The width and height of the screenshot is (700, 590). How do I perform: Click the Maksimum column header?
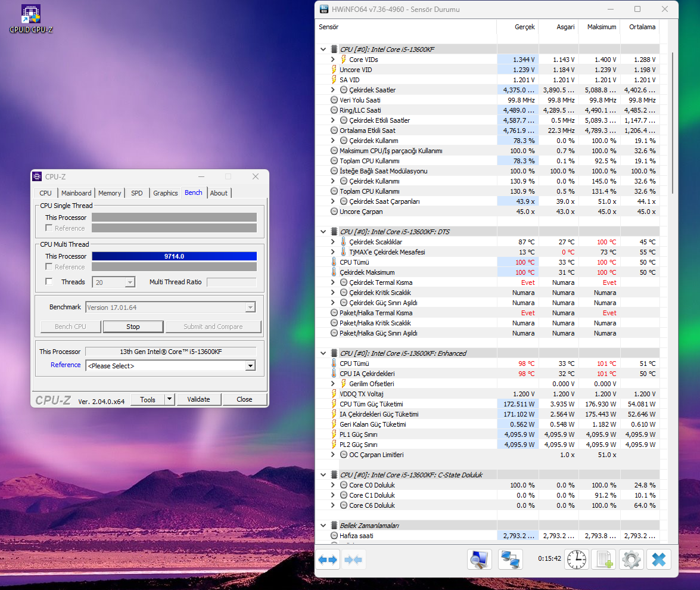pyautogui.click(x=599, y=27)
